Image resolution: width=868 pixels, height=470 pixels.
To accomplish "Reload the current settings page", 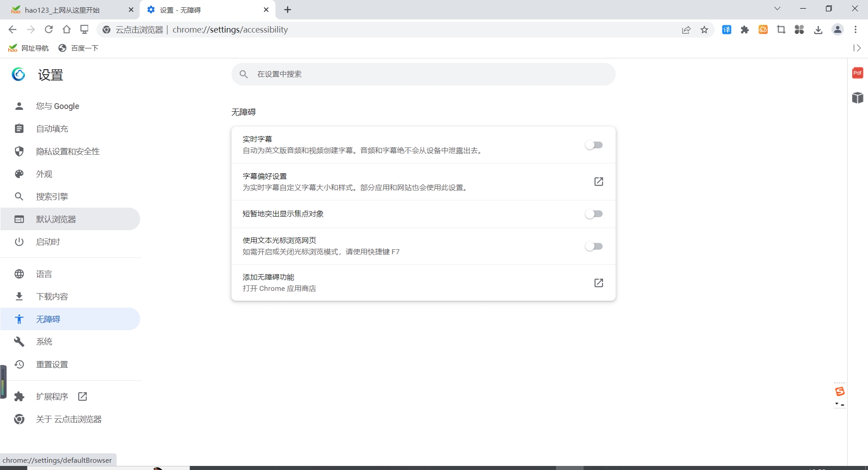I will point(49,29).
